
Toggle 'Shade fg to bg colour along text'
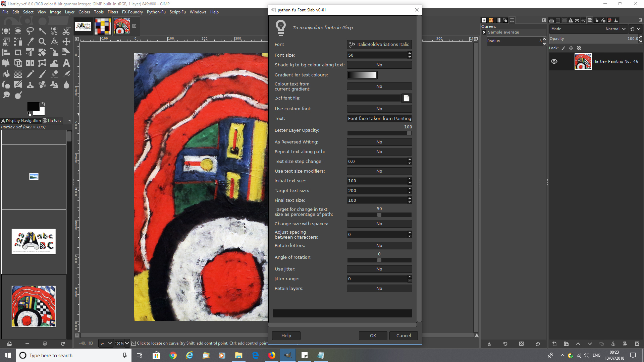pos(379,65)
